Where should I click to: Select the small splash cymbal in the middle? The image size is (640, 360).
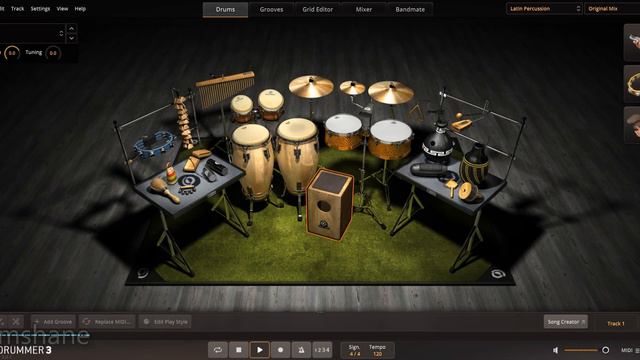click(x=352, y=88)
